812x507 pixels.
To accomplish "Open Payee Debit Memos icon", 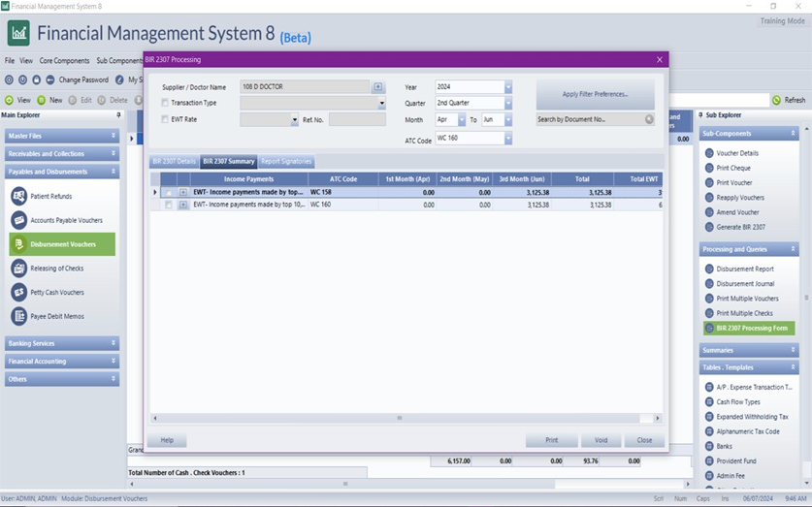I will (x=19, y=316).
